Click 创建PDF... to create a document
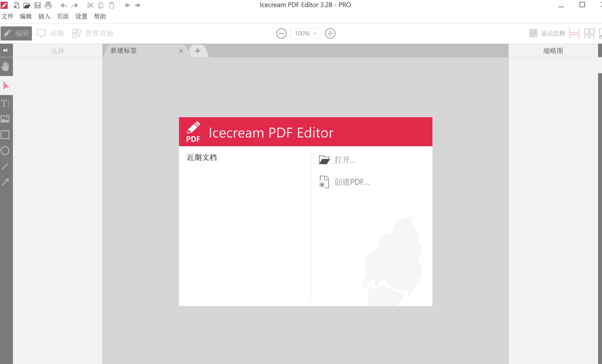Image resolution: width=602 pixels, height=364 pixels. (344, 182)
